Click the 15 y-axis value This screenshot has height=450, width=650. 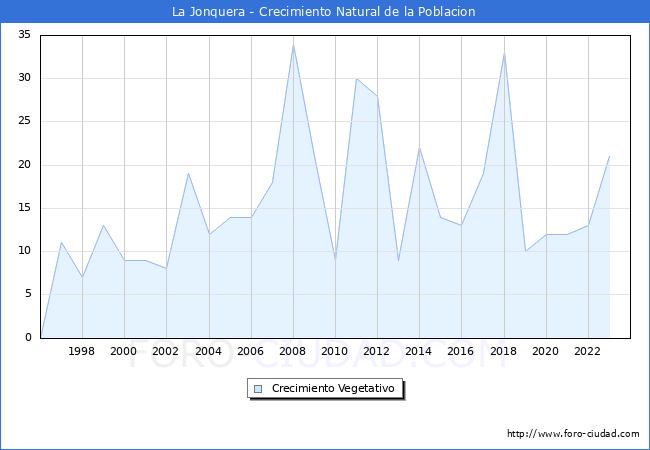[25, 208]
